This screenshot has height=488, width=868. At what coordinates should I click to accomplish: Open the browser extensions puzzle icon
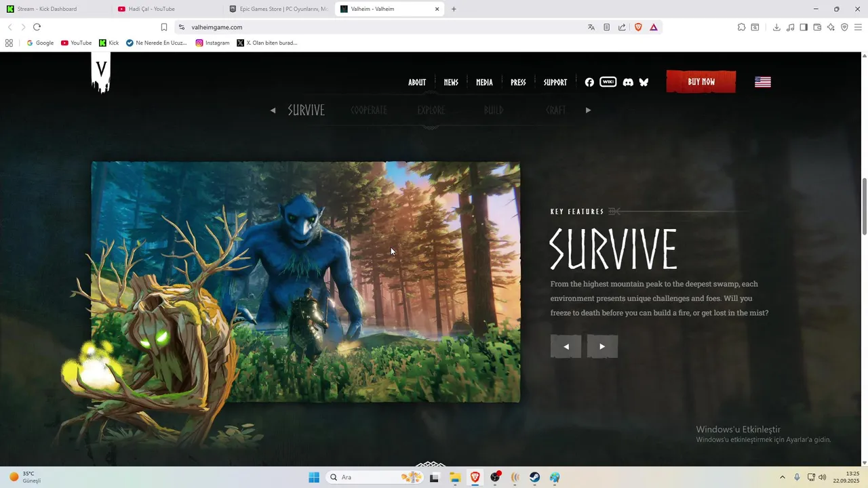[741, 27]
